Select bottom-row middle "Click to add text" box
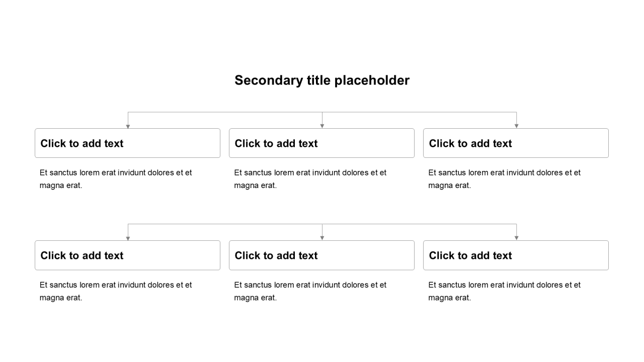This screenshot has width=644, height=362. (321, 255)
